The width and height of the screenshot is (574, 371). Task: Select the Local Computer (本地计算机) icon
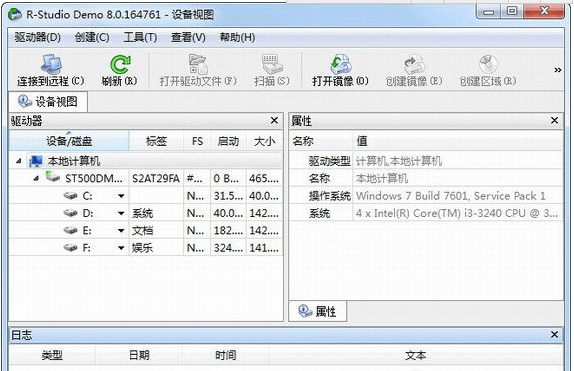(36, 161)
